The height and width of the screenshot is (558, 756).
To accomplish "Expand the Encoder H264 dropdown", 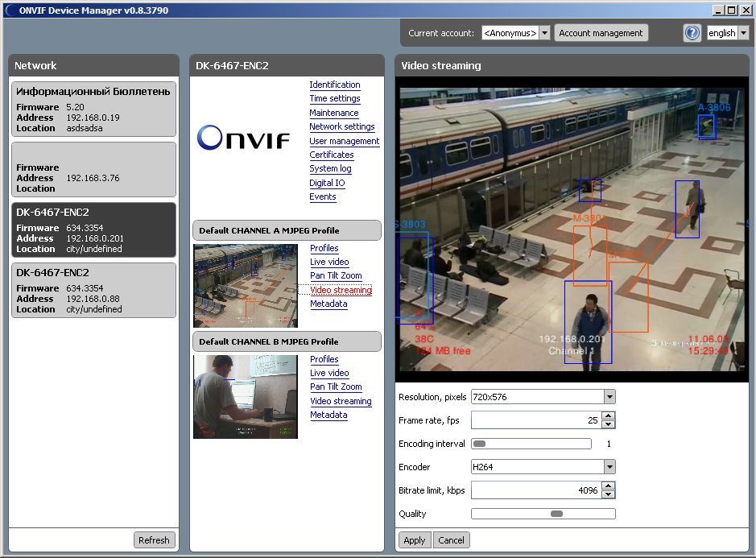I will (609, 467).
